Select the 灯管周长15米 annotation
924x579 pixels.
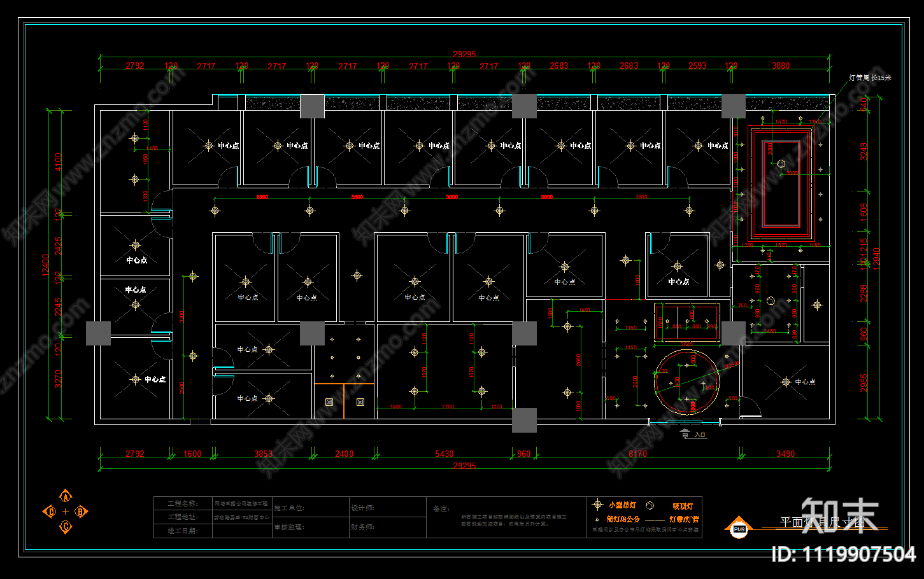(870, 78)
